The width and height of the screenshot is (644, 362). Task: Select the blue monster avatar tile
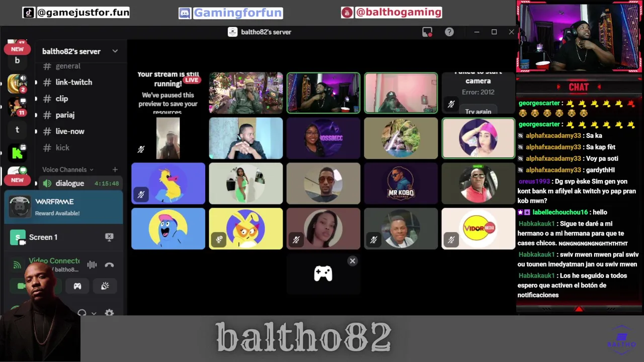[168, 229]
